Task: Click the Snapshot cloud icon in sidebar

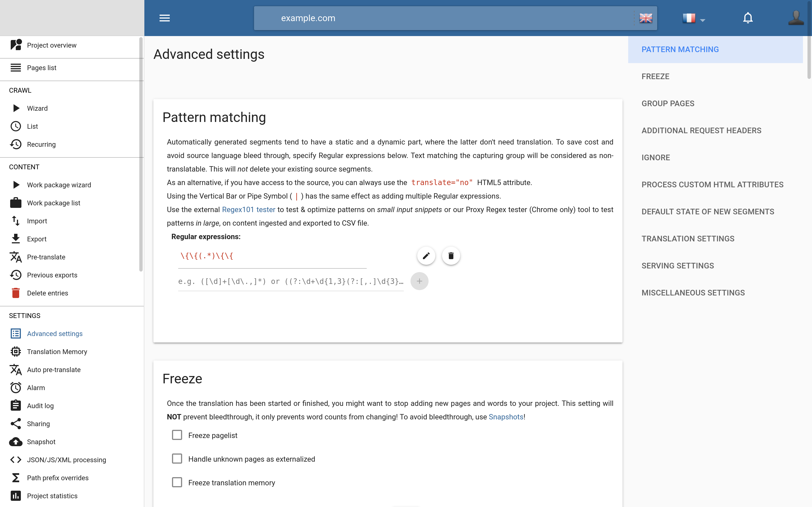Action: tap(16, 442)
